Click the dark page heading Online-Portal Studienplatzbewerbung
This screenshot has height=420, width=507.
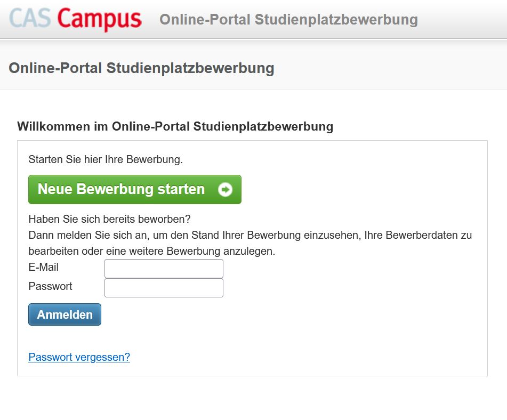(x=142, y=68)
